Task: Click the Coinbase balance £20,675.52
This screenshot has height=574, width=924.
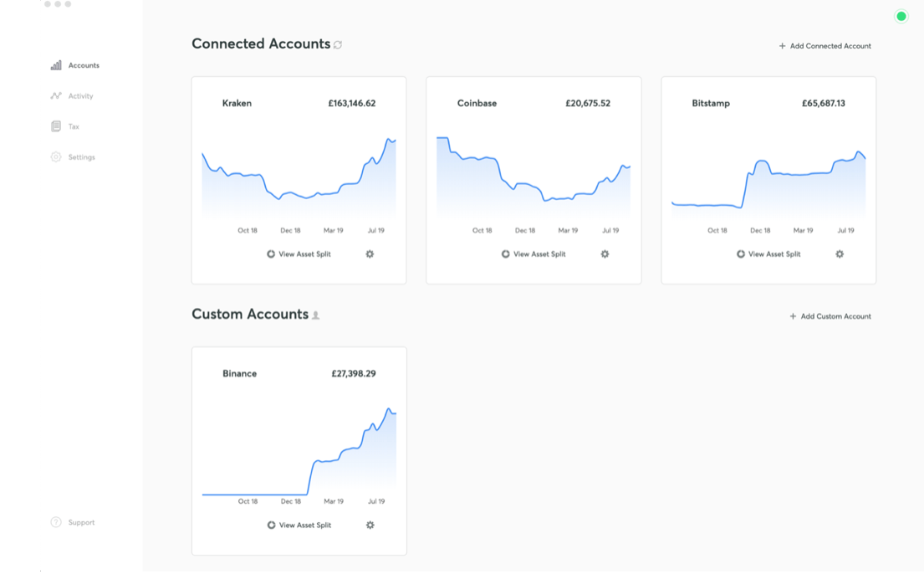Action: (588, 103)
